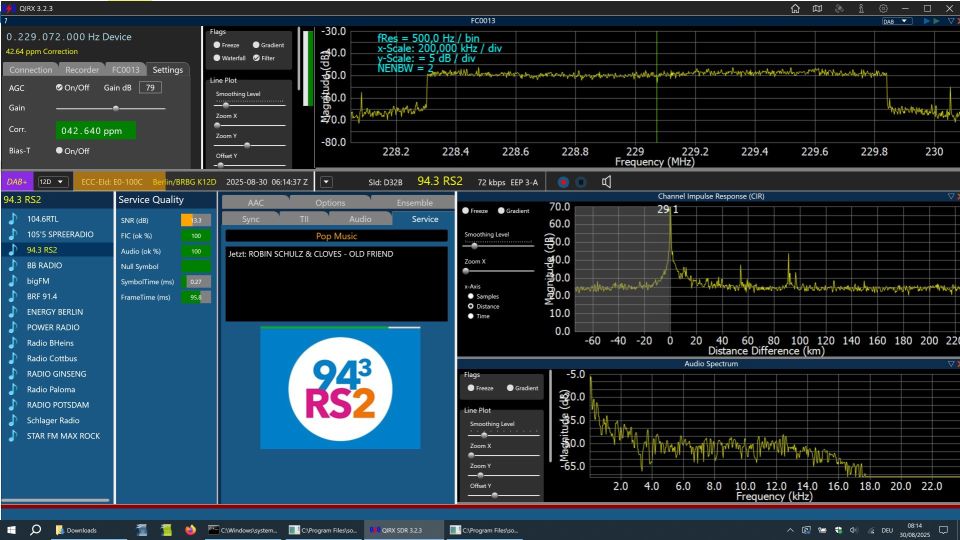The image size is (960, 540).
Task: Enable the Bias-T On/Off option
Action: (59, 151)
